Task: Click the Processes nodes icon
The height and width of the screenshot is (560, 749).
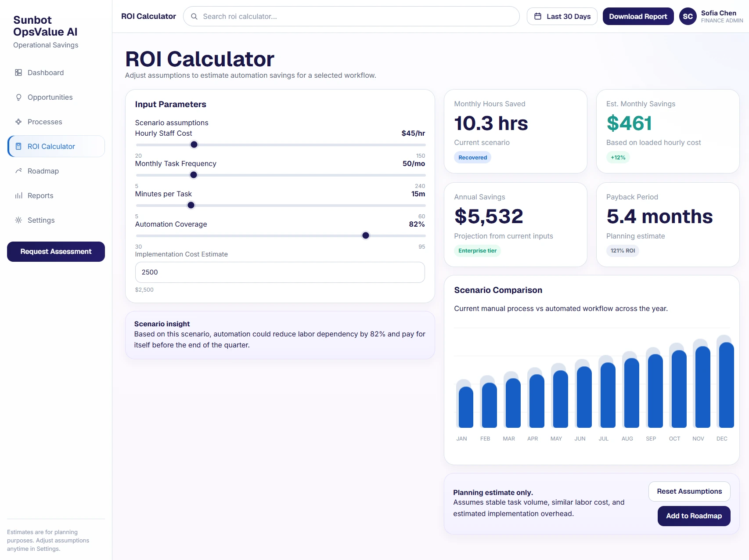Action: point(18,122)
